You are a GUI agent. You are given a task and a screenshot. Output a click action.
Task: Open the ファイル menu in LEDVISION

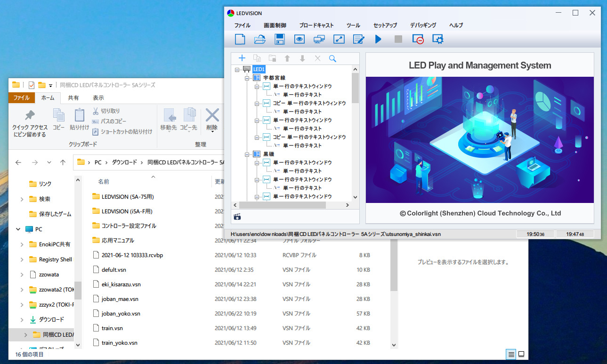pyautogui.click(x=243, y=25)
